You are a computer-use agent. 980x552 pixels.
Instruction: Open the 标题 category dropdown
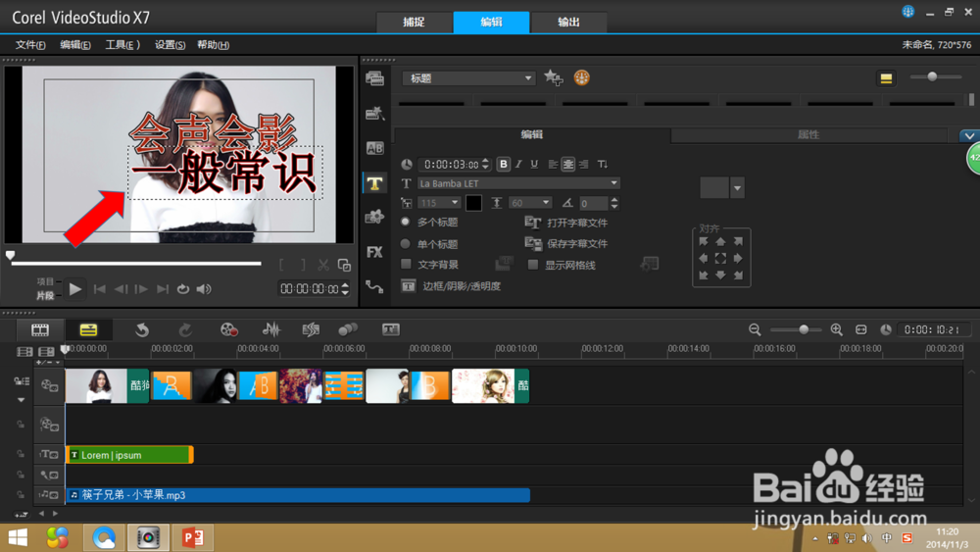pyautogui.click(x=468, y=78)
